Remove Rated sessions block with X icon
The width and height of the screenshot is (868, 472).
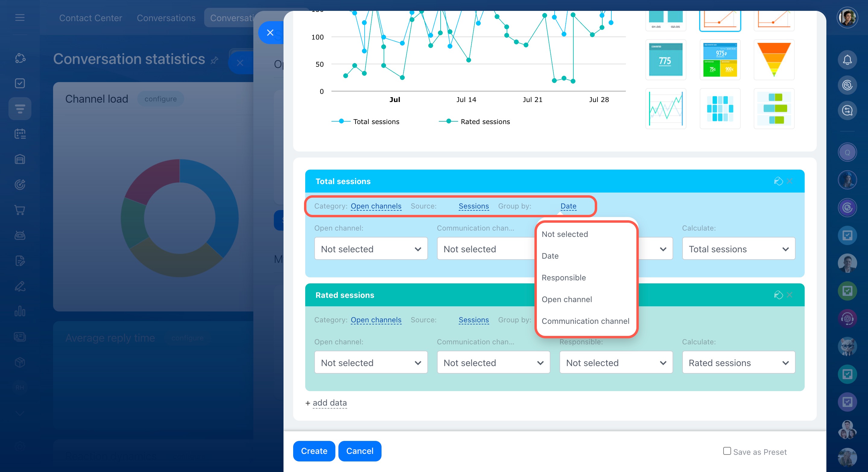[x=790, y=295]
